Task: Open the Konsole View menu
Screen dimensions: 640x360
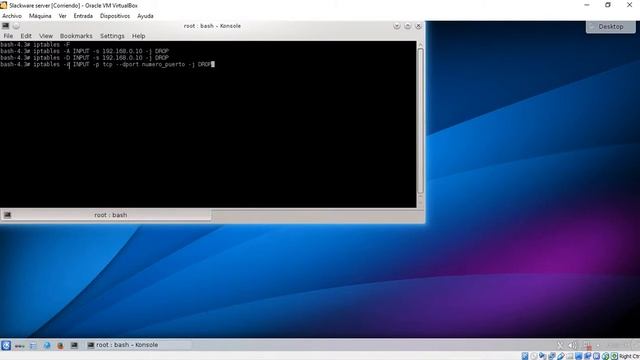Action: (x=46, y=36)
